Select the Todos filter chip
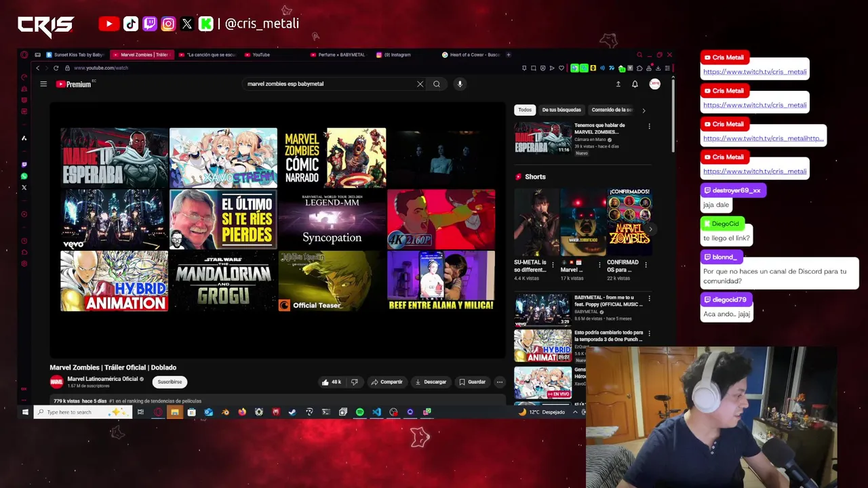The width and height of the screenshot is (868, 488). [525, 110]
